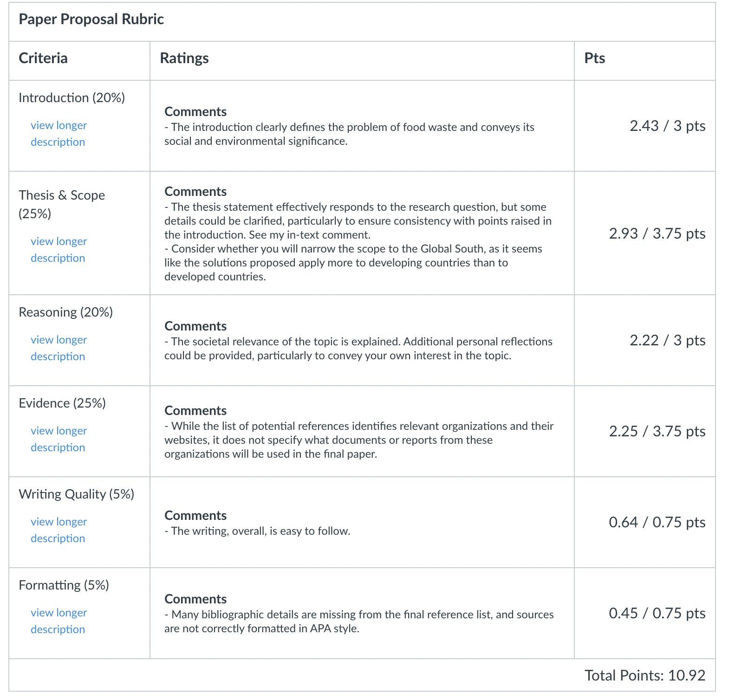This screenshot has width=729, height=700.
Task: Click the Total Points: 10.92 text
Action: click(x=644, y=675)
